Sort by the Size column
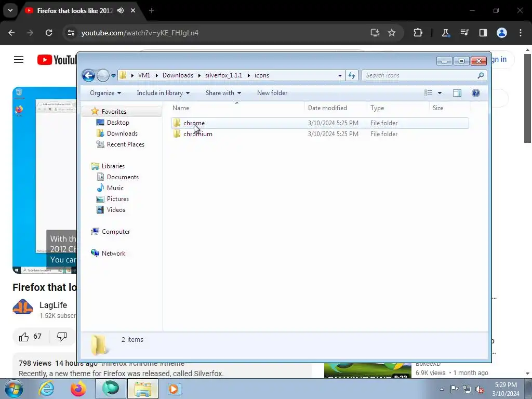Image resolution: width=532 pixels, height=399 pixels. (x=437, y=108)
